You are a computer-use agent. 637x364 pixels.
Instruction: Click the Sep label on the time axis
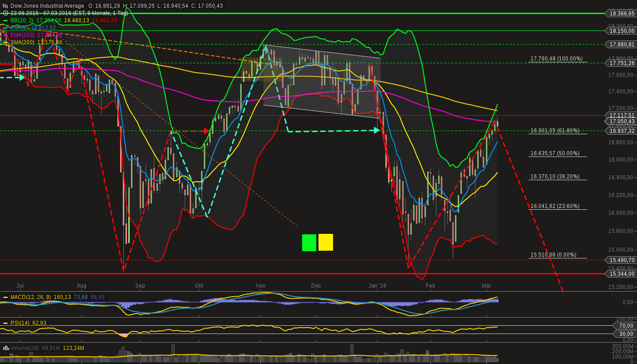[140, 286]
